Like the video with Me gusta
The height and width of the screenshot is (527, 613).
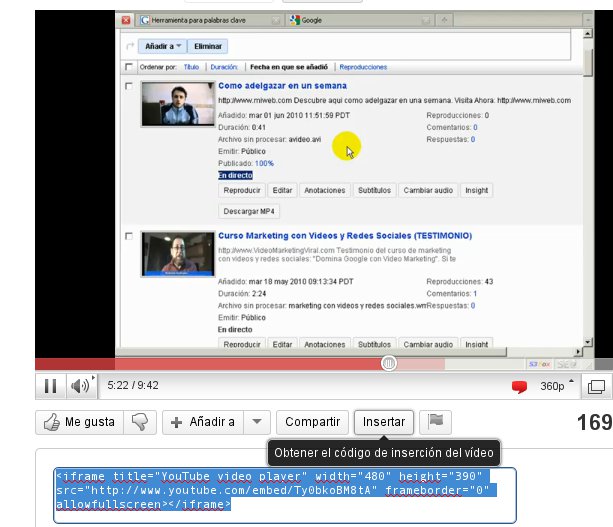(79, 422)
